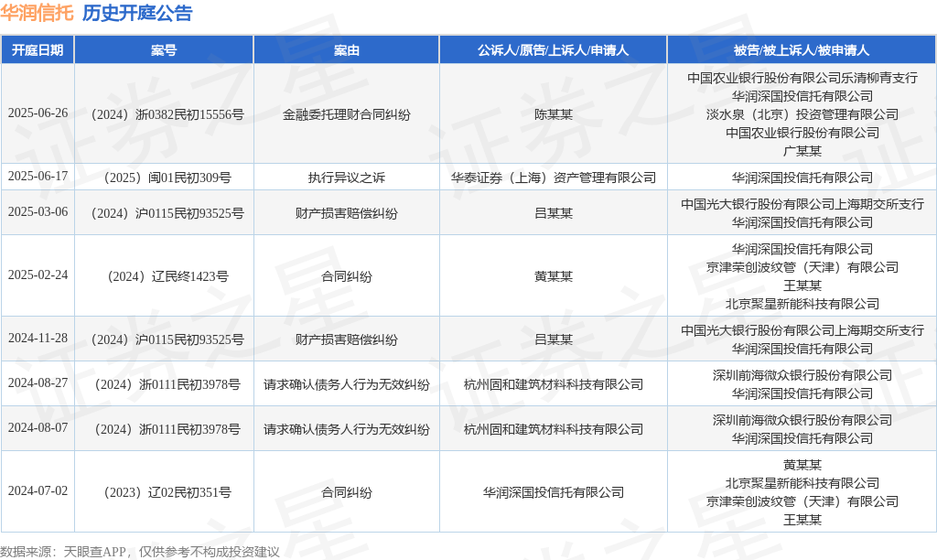Select the 案由 column header
Image resolution: width=937 pixels, height=560 pixels.
[347, 50]
